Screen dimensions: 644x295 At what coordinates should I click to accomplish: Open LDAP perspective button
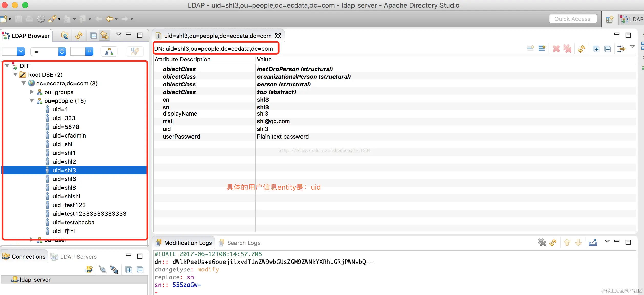click(631, 19)
